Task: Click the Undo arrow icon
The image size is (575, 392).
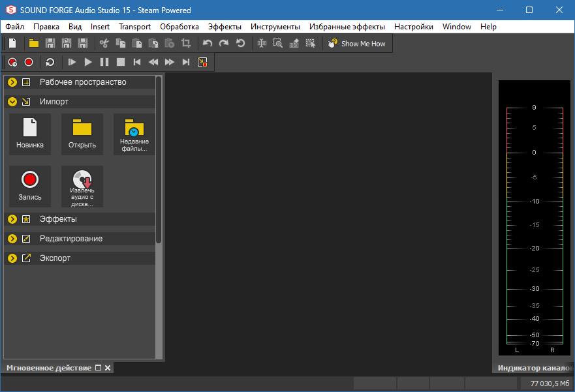Action: (x=208, y=43)
